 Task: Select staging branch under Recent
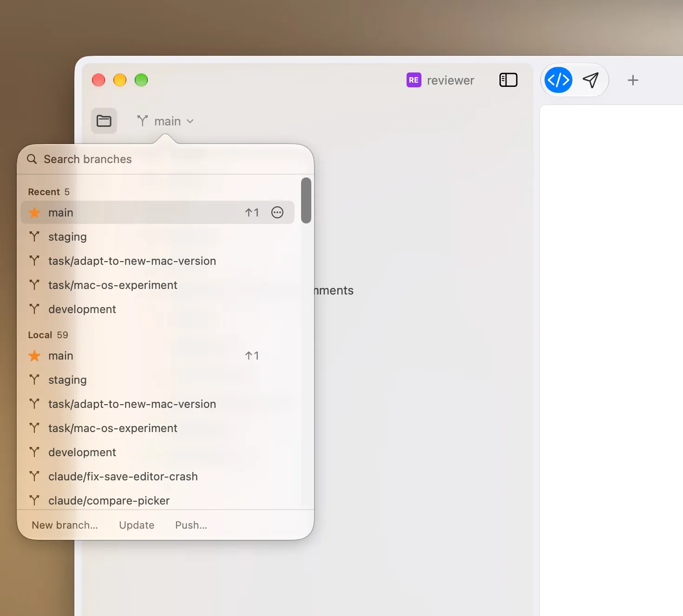pos(158,236)
